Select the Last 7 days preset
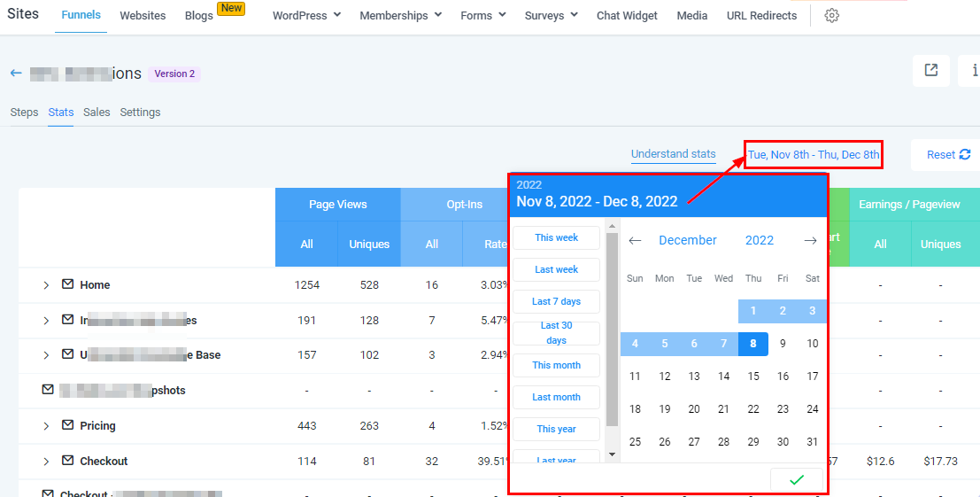980x497 pixels. point(556,301)
